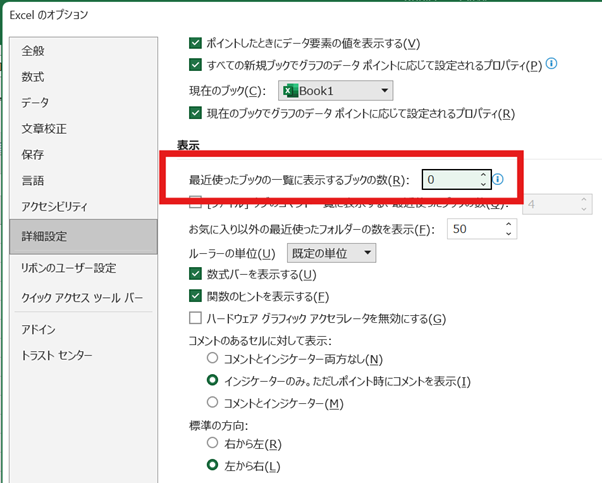Increase recent workbooks count with up arrow
The height and width of the screenshot is (483, 602).
(483, 175)
